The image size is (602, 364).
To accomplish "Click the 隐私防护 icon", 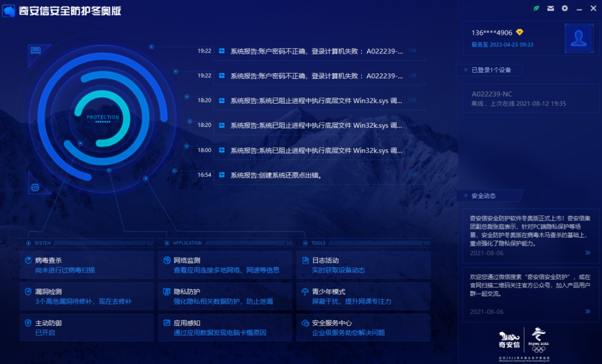I will 167,292.
